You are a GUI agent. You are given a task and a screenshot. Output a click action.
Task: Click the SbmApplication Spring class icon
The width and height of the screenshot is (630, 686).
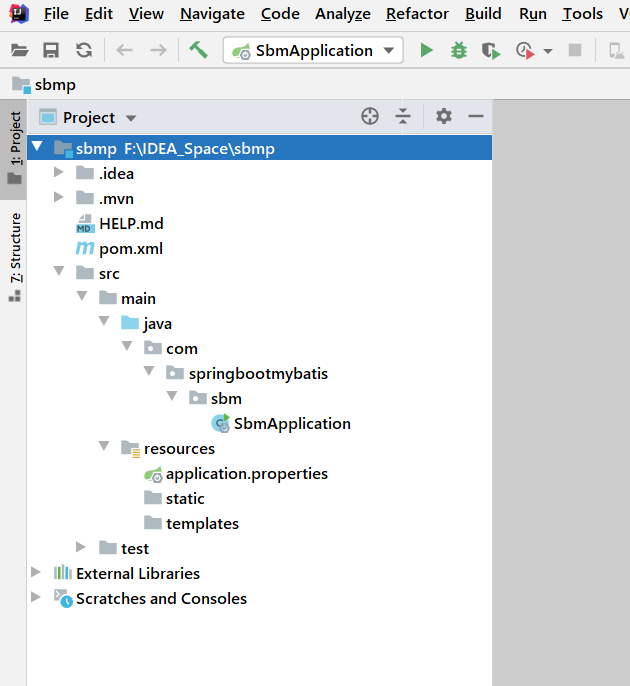[x=220, y=423]
